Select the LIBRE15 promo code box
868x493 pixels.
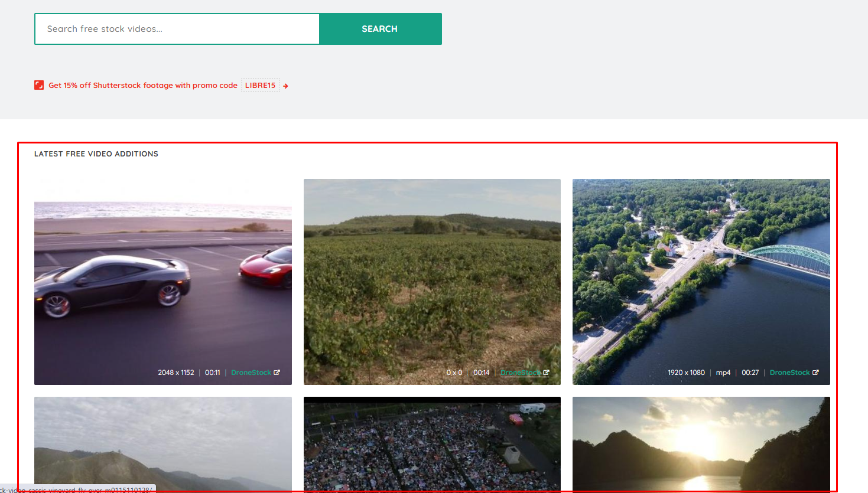click(261, 85)
